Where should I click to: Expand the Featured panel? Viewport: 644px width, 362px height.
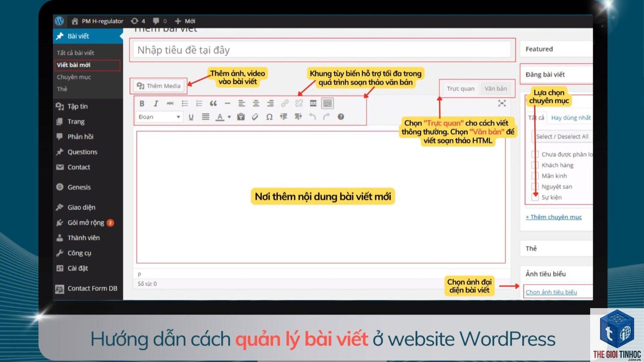pos(556,49)
